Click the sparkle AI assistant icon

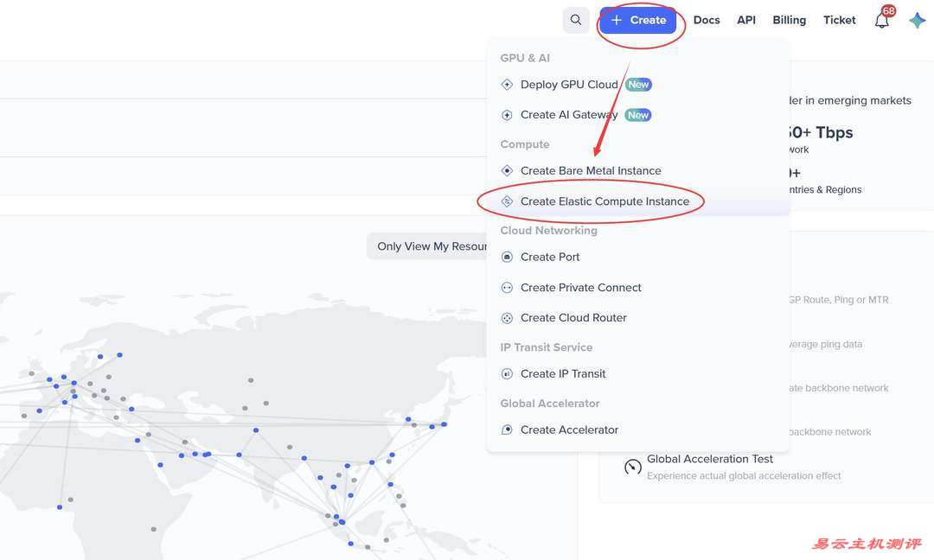tap(917, 21)
